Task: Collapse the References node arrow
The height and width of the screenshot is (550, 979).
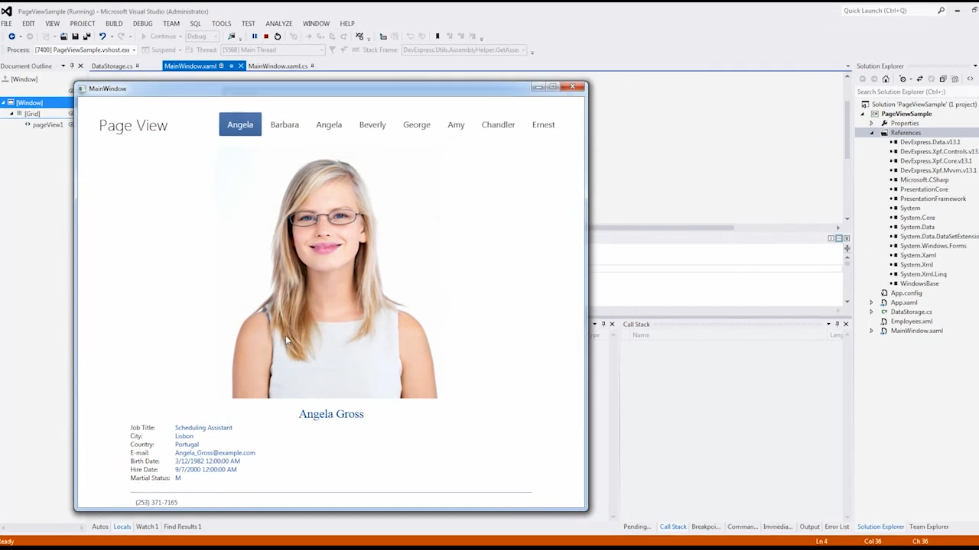Action: pyautogui.click(x=872, y=133)
